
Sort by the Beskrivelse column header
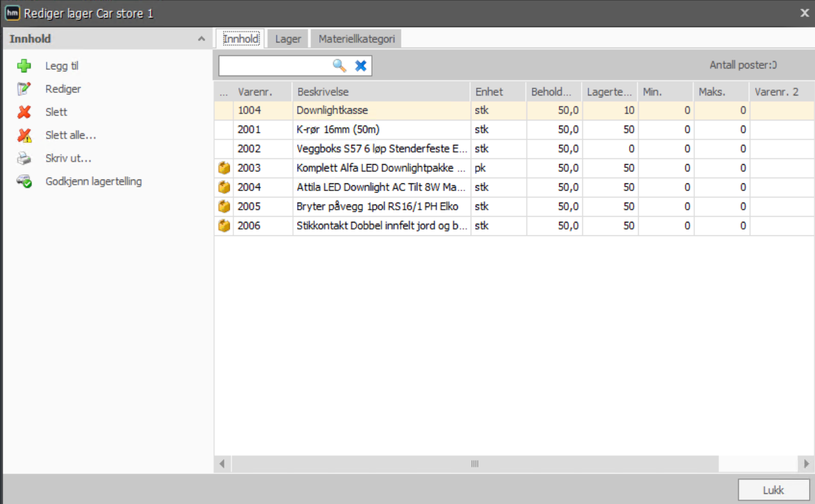381,92
